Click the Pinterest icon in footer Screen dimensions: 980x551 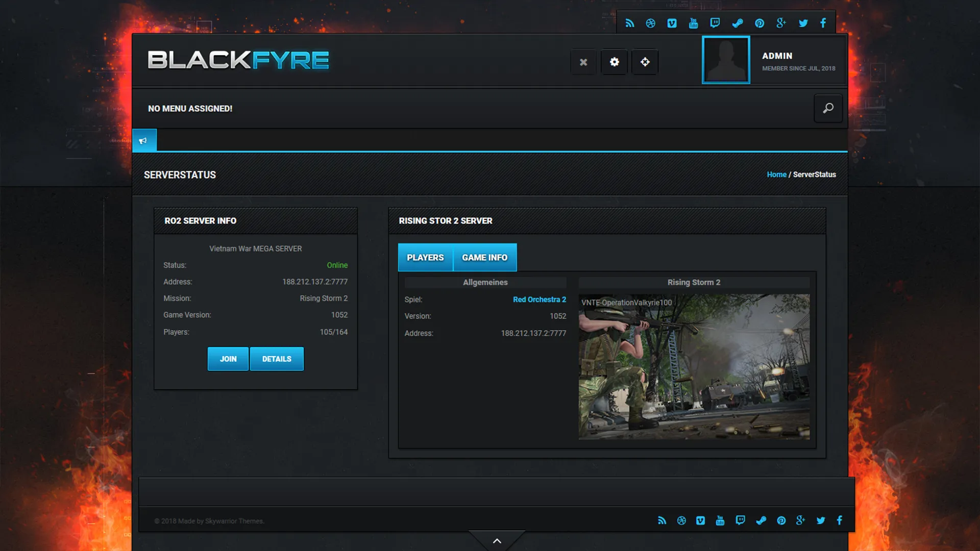click(x=781, y=520)
